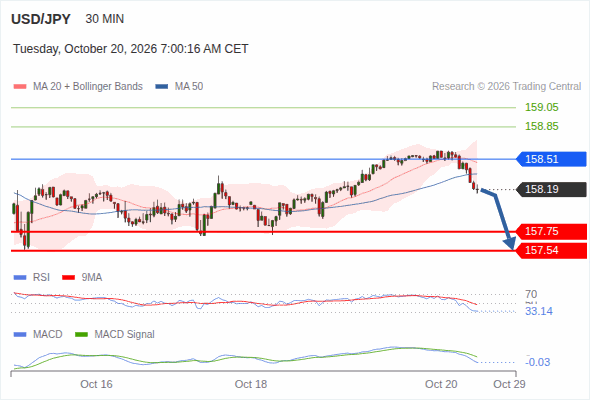Click the MACD Signal legend color swatch
Screen dimensions: 590x400
pos(81,335)
